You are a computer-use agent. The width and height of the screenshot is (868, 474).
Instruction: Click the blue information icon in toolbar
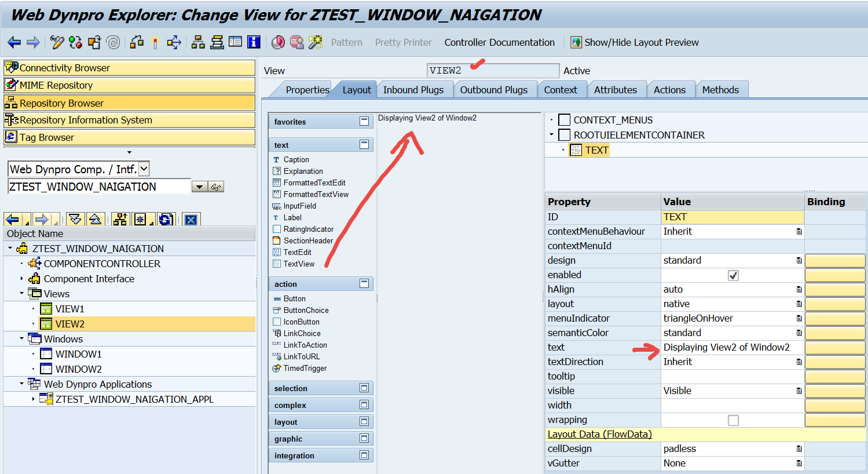[254, 42]
